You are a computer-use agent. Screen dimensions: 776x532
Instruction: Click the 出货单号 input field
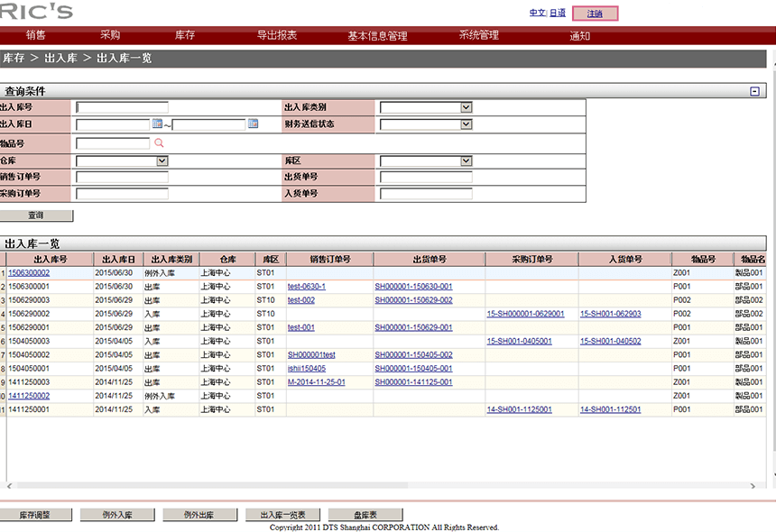tap(426, 177)
